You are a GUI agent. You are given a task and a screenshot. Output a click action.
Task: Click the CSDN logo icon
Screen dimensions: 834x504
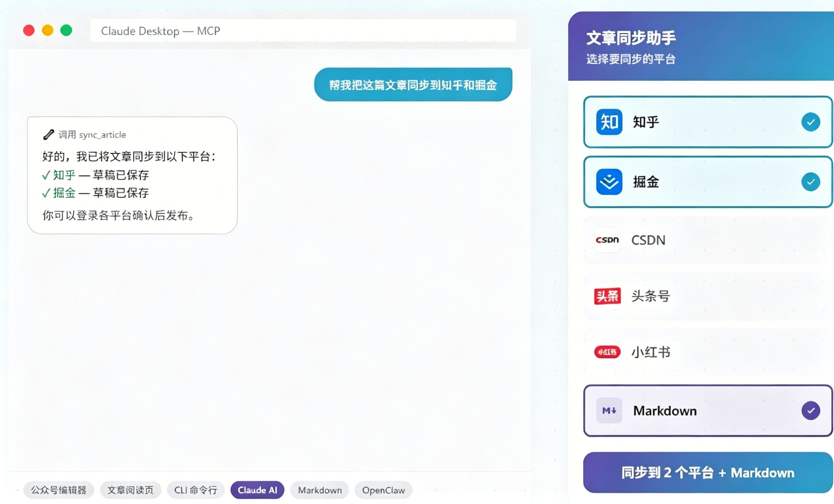coord(607,240)
